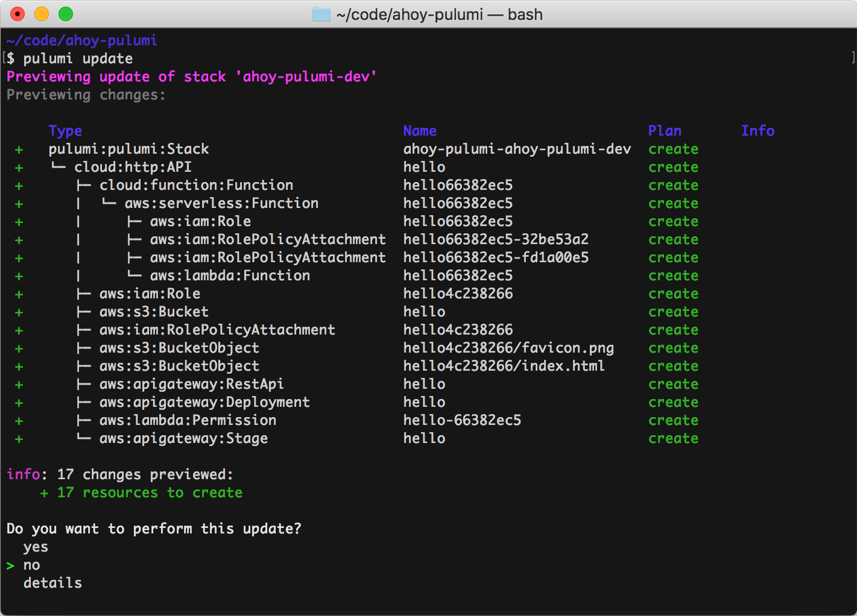Select the 'yes' option in the prompt
Viewport: 857px width, 616px height.
pos(36,547)
